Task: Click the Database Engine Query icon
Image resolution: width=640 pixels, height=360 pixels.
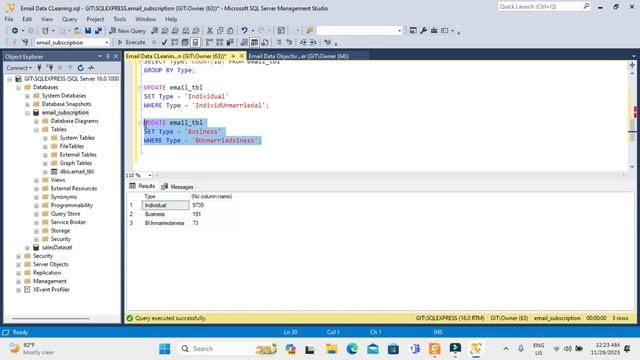Action: pos(155,31)
